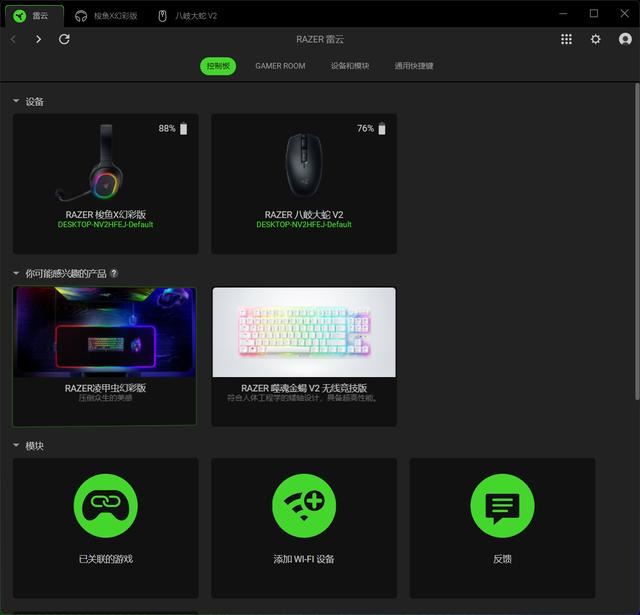Open the apps grid launcher icon
Screen dimensions: 640x615
566,39
